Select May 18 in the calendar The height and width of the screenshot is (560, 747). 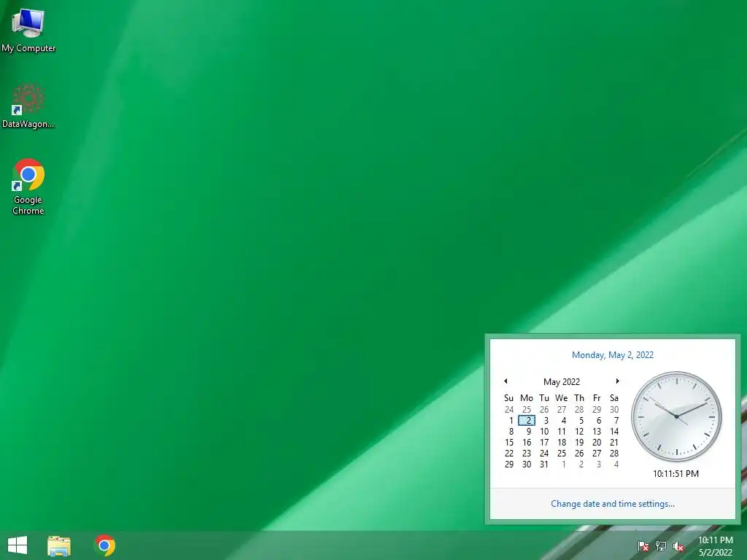tap(562, 443)
